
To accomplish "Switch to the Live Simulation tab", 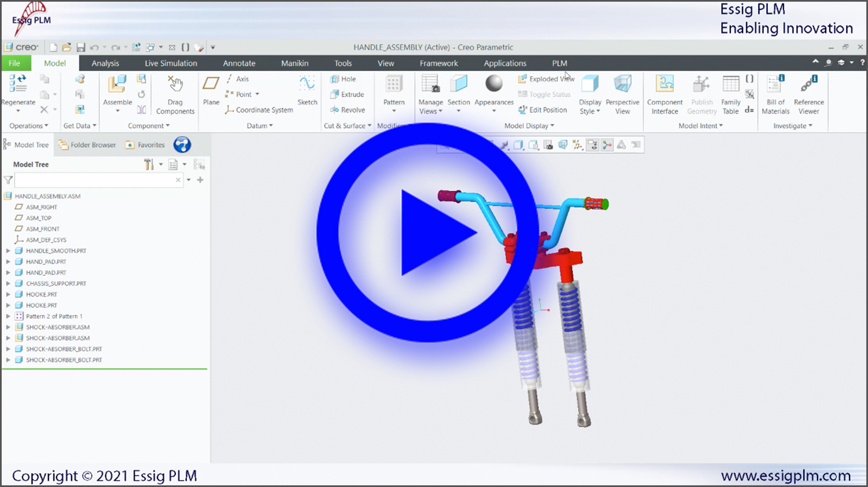I will point(171,63).
